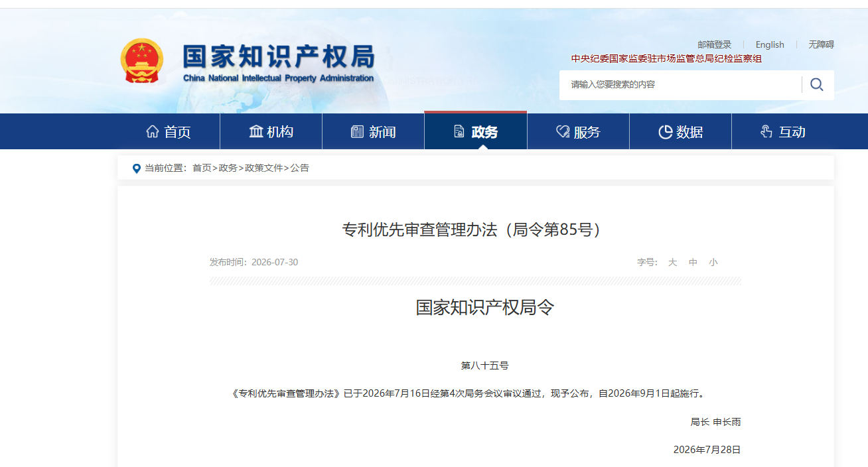Click the search input field

click(680, 85)
